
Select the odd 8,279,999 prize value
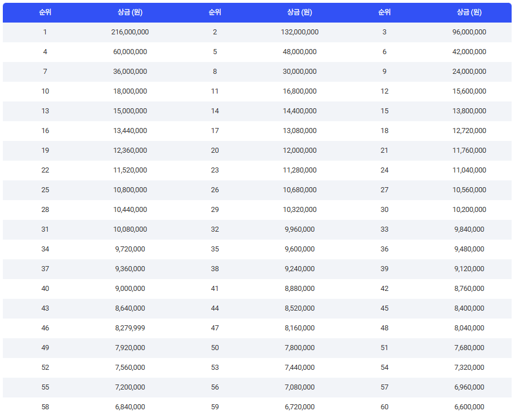pyautogui.click(x=130, y=328)
